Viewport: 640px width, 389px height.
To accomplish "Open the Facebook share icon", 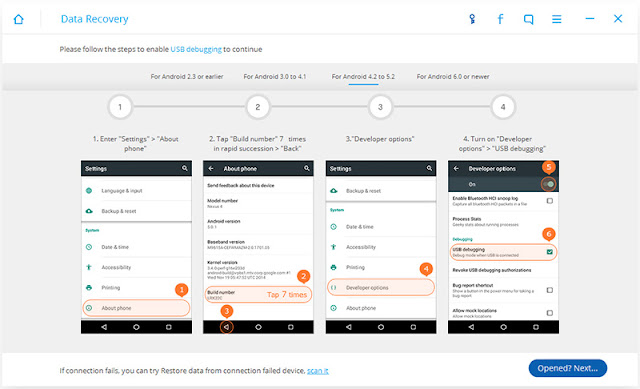I will [x=500, y=19].
